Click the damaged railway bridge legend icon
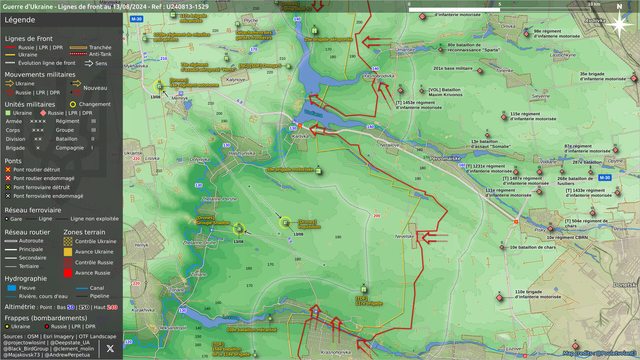Image resolution: width=640 pixels, height=360 pixels. pos(8,196)
